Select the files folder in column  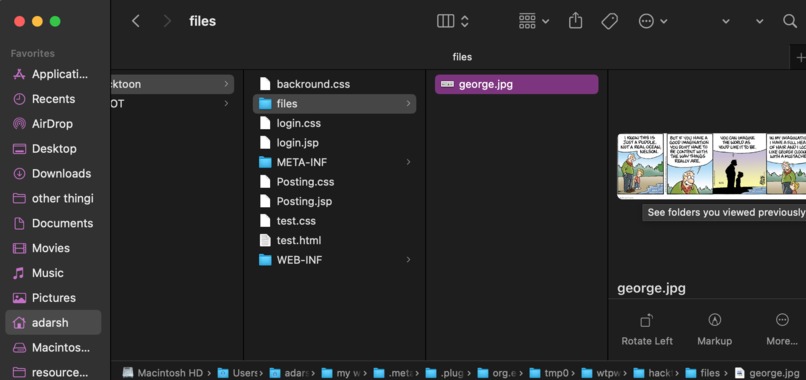click(335, 103)
